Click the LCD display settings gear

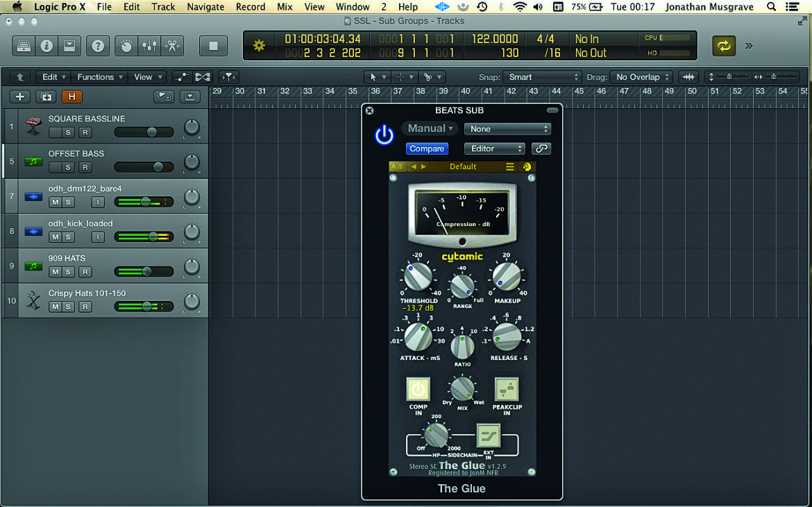point(259,46)
